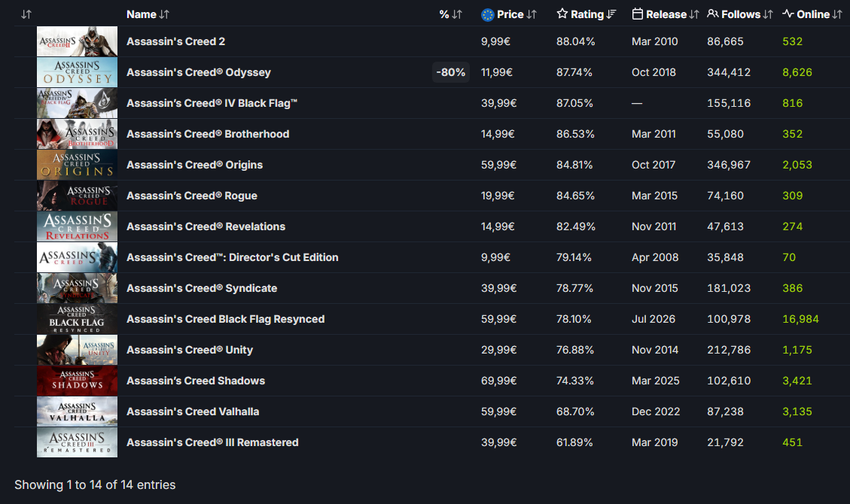This screenshot has width=850, height=504.
Task: Select Revelations follows 47,613
Action: click(725, 227)
